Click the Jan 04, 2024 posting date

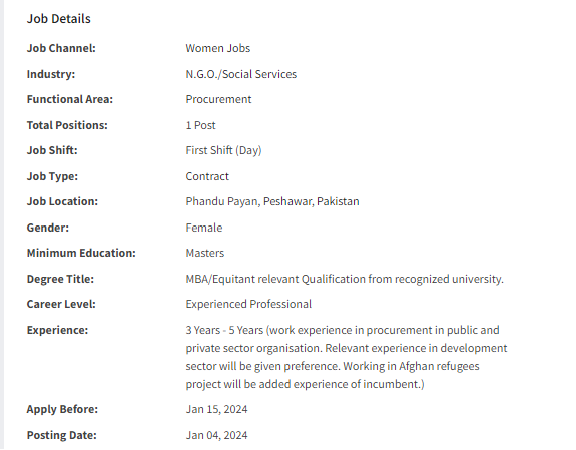tap(216, 435)
